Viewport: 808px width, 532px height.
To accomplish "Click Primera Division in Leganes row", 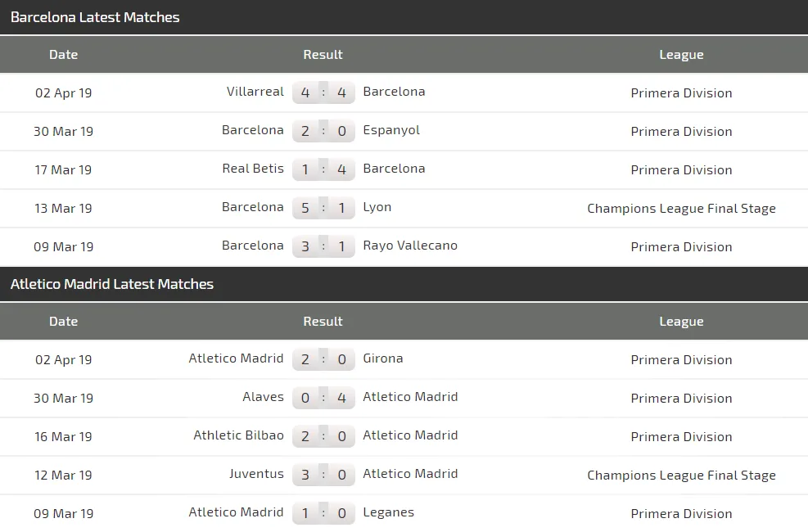I will click(x=681, y=513).
